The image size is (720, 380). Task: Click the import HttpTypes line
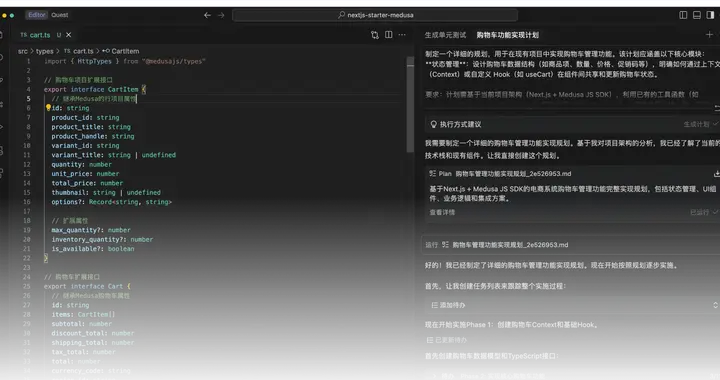(125, 61)
